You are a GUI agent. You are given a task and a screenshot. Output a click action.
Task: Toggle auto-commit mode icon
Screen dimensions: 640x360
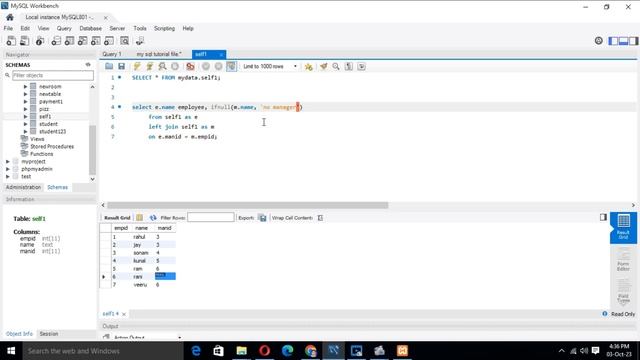[x=231, y=66]
